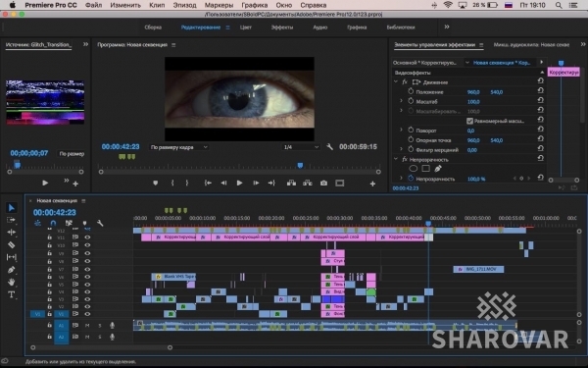Viewport: 588px width, 368px height.
Task: Create rectangle mask under Непрозрачность
Action: coord(425,169)
